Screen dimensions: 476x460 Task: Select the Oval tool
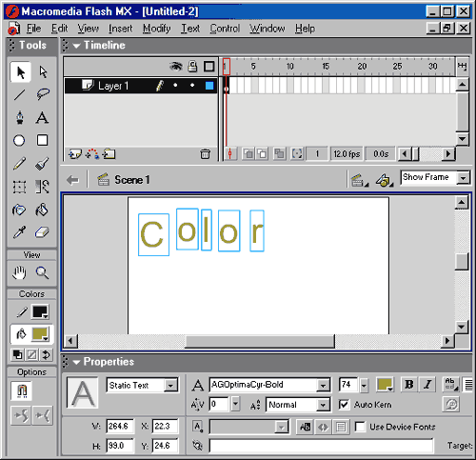coord(19,140)
